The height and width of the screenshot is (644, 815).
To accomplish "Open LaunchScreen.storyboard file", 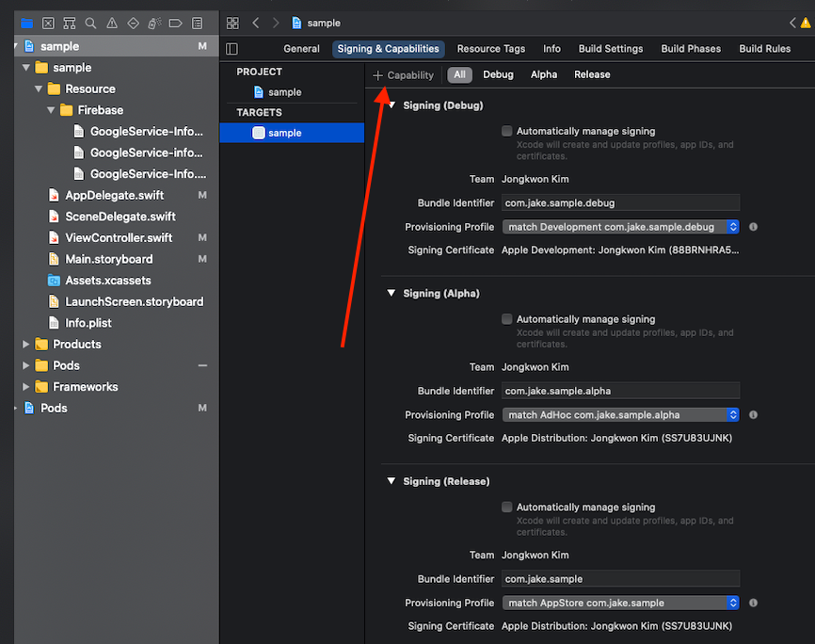I will pyautogui.click(x=134, y=301).
